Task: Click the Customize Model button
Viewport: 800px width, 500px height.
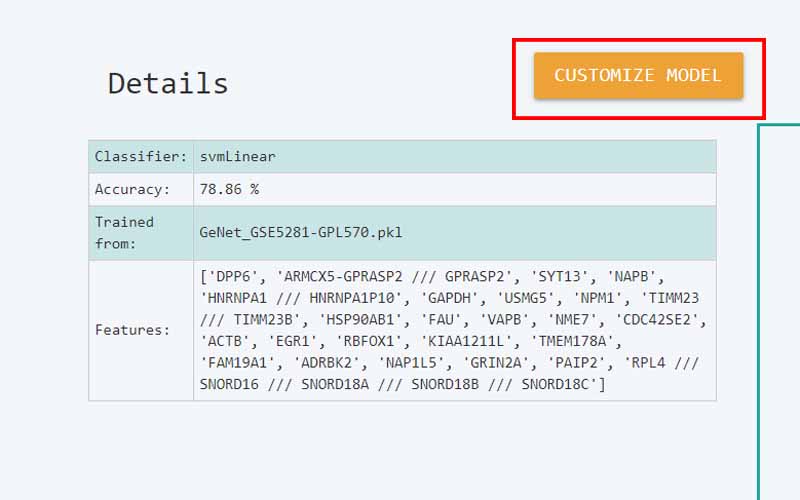Action: click(638, 76)
